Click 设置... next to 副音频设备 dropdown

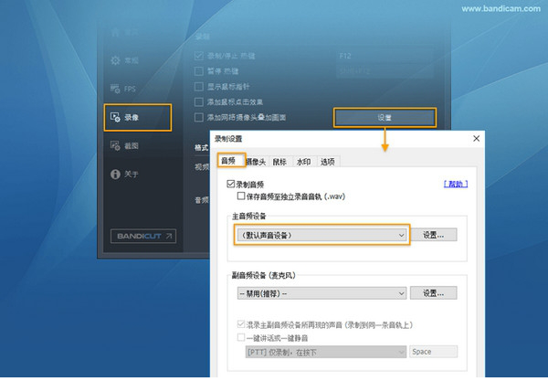coord(433,293)
